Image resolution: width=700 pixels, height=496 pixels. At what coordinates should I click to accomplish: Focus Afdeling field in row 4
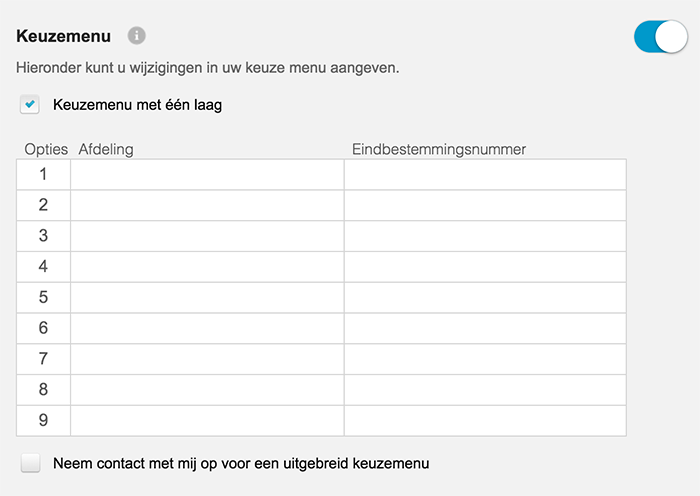tap(207, 267)
